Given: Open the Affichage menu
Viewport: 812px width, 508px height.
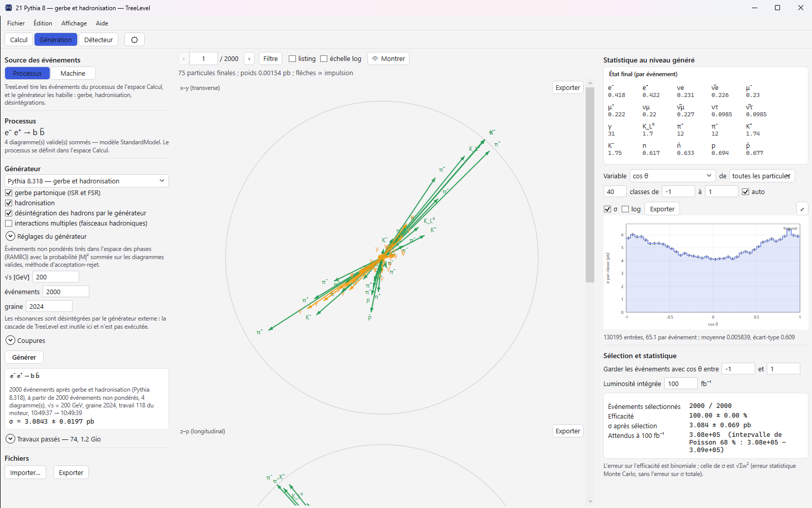Looking at the screenshot, I should coord(74,23).
